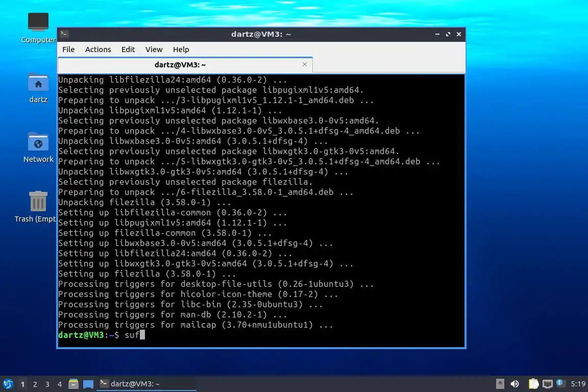Open the View menu in terminal
This screenshot has width=588, height=392.
coord(154,50)
